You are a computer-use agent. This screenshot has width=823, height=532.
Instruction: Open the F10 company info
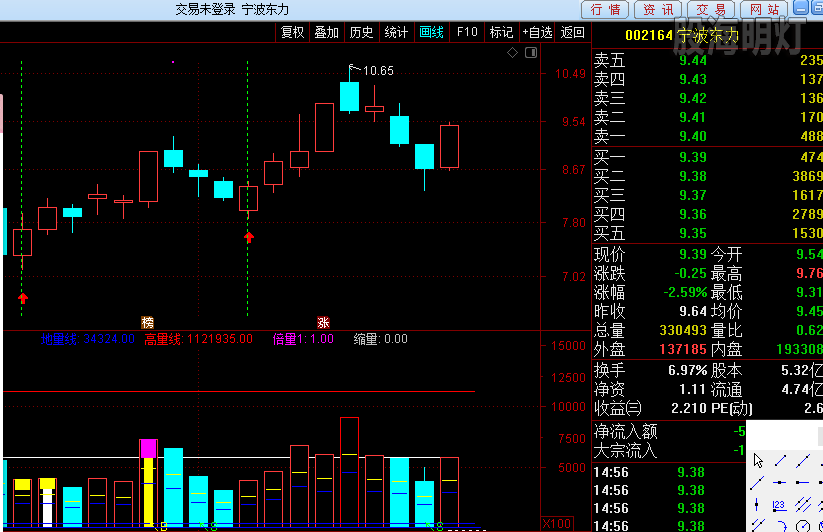coord(467,32)
